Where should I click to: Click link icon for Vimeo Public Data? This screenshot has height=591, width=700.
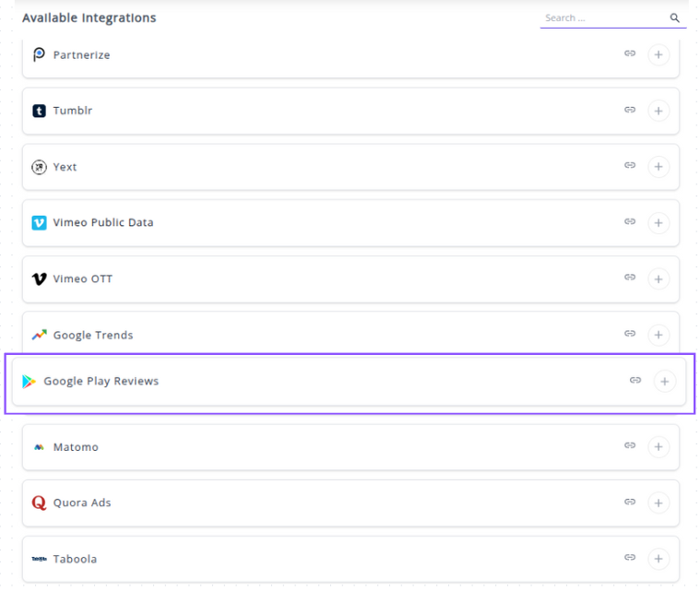coord(630,221)
